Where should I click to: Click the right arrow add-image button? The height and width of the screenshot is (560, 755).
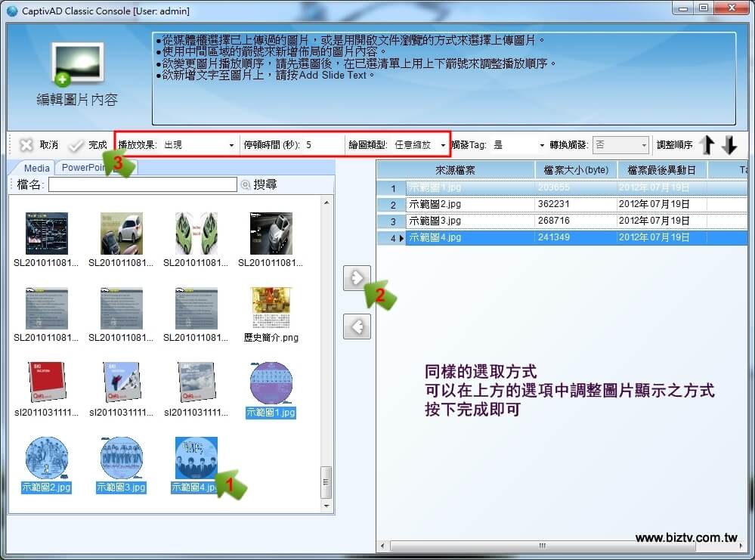coord(357,278)
